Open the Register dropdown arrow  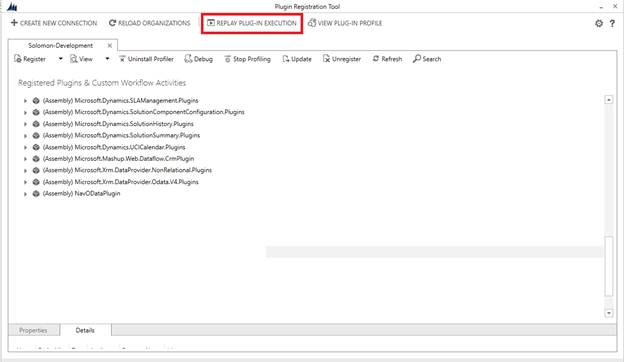60,59
